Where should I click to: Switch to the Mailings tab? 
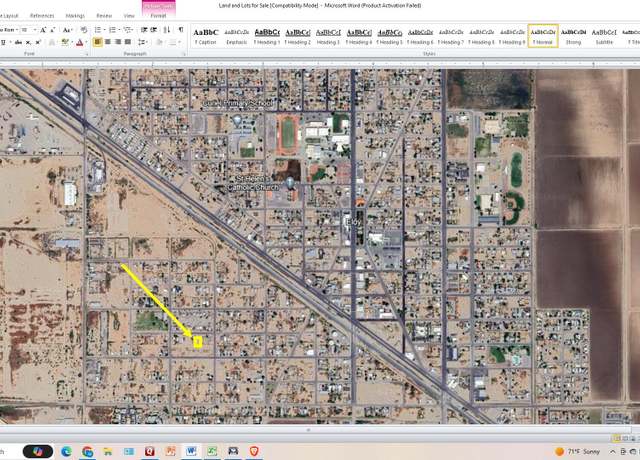75,16
